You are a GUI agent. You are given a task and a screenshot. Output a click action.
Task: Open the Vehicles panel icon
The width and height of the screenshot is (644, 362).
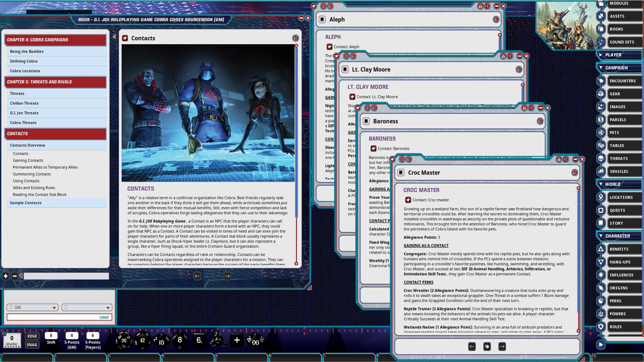(600, 171)
